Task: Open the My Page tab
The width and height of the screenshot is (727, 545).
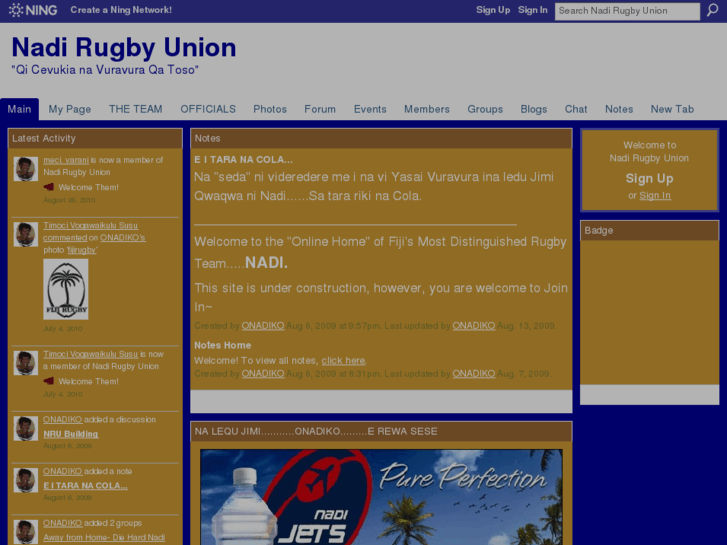Action: tap(70, 109)
